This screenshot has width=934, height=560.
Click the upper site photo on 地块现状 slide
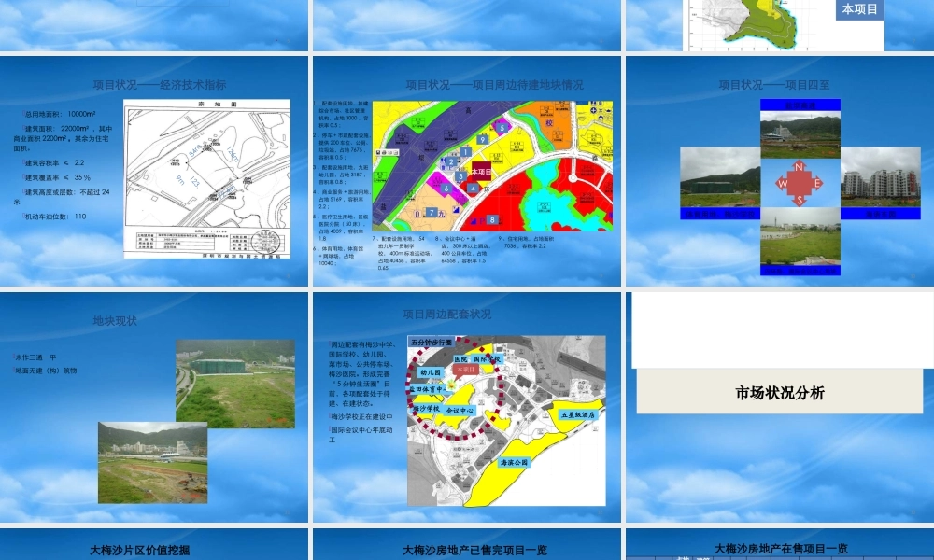(235, 384)
